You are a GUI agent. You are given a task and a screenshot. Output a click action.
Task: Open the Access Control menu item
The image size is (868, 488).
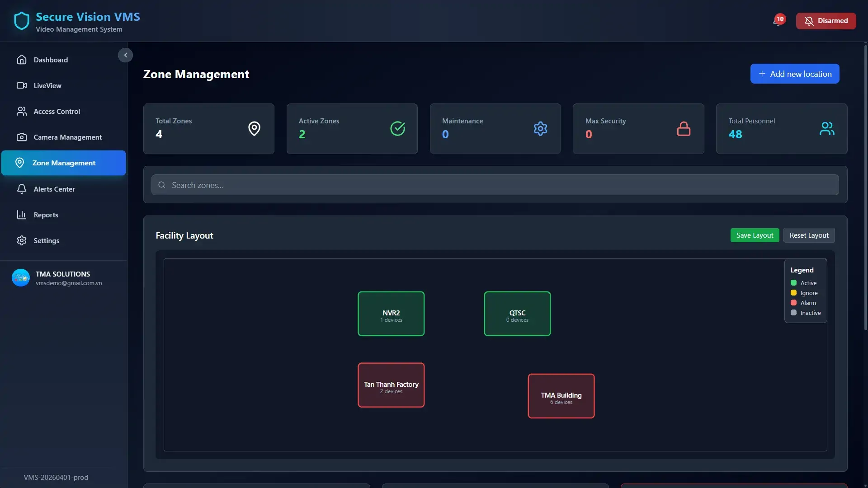[x=63, y=111]
